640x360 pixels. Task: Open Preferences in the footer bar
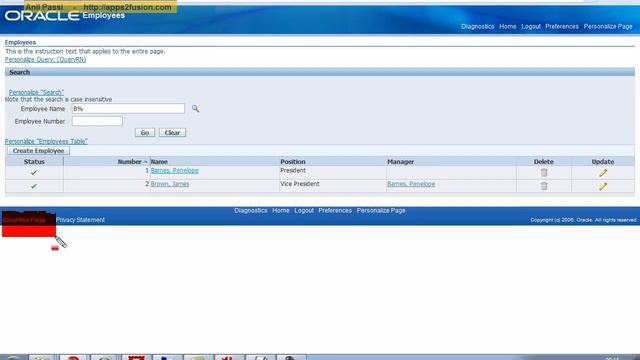pyautogui.click(x=335, y=211)
